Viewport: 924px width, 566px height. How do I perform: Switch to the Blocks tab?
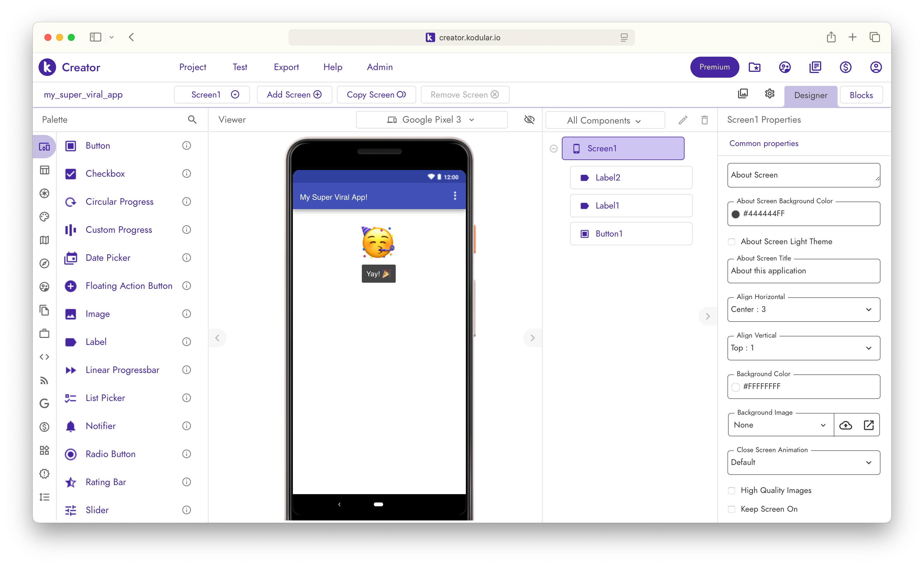861,95
